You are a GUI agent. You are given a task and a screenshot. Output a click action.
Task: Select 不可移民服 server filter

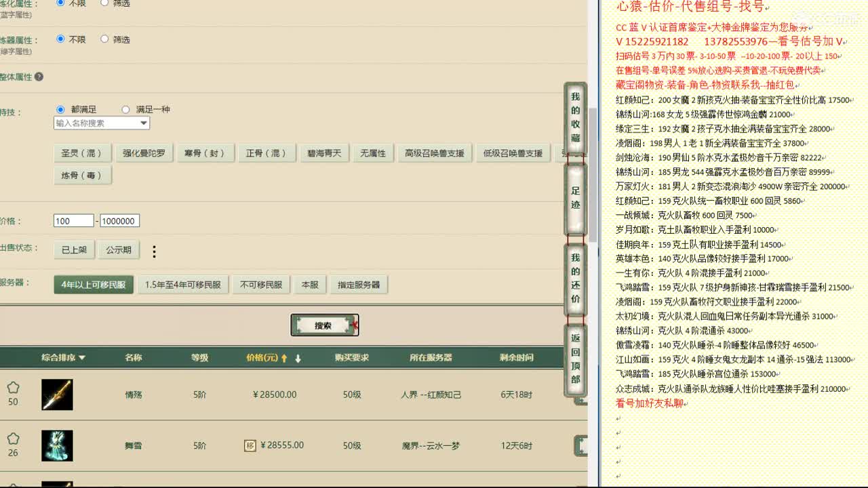click(261, 285)
